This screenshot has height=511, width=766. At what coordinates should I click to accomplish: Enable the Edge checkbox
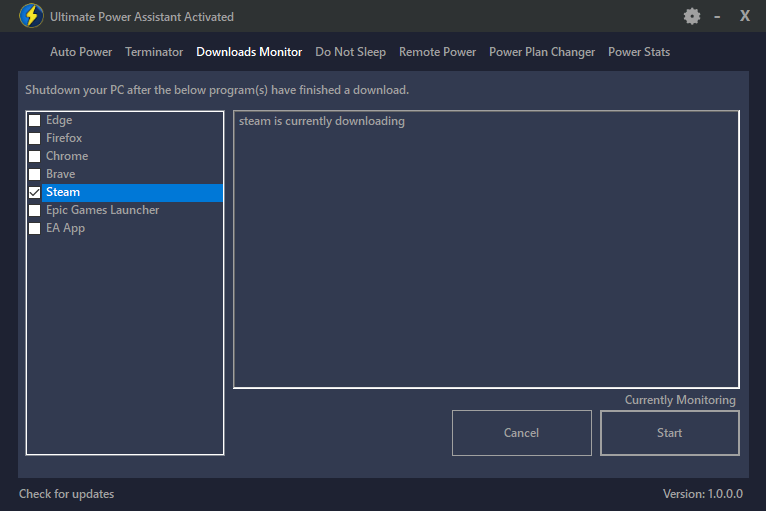point(35,120)
